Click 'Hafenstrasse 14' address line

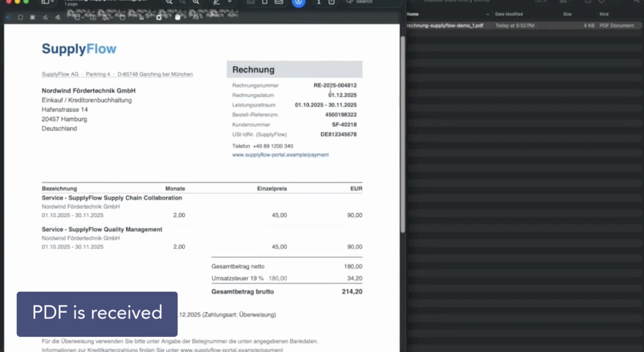click(64, 110)
